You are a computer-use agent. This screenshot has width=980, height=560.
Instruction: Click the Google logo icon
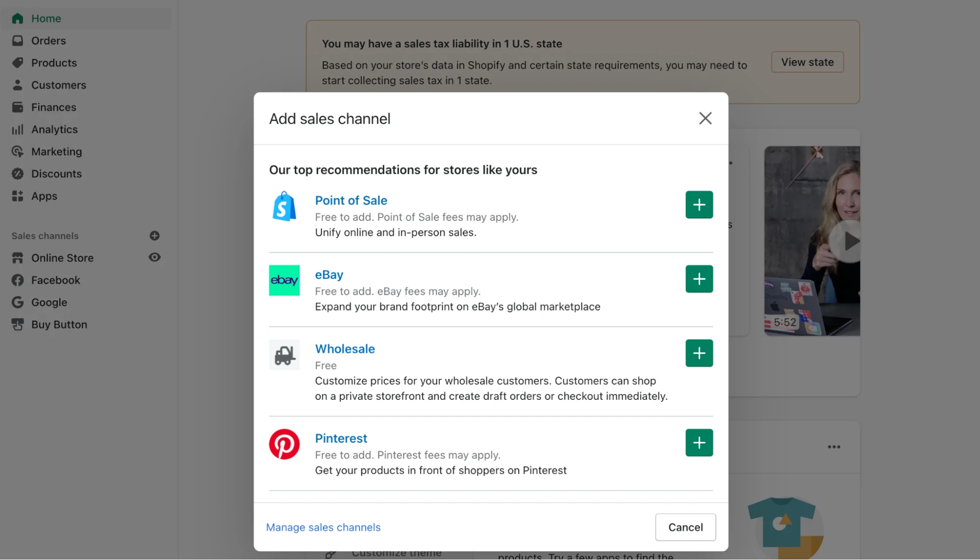click(x=18, y=302)
